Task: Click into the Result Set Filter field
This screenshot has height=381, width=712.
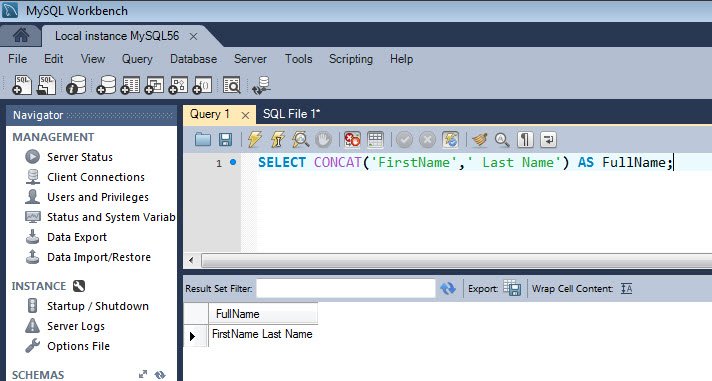Action: click(346, 288)
